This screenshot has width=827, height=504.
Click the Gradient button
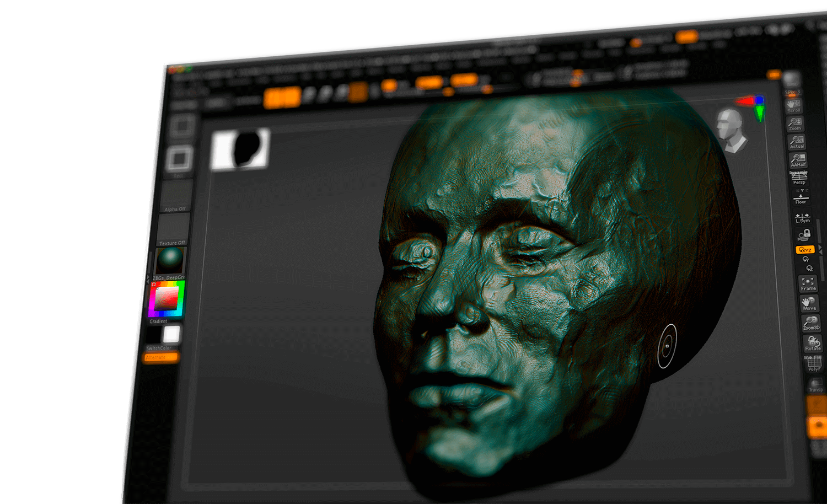[x=158, y=321]
